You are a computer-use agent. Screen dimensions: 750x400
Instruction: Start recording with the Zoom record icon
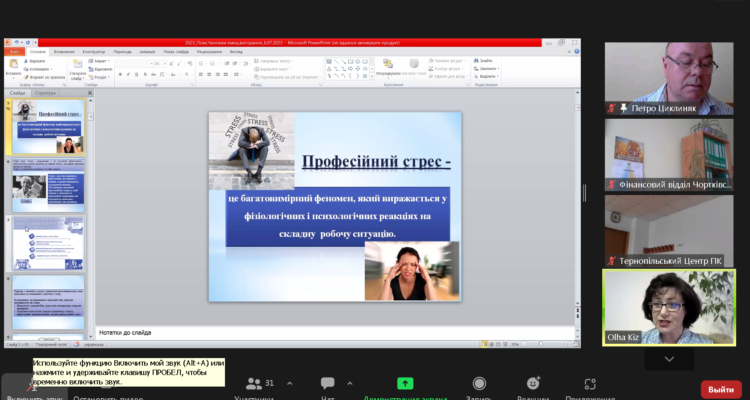point(479,383)
